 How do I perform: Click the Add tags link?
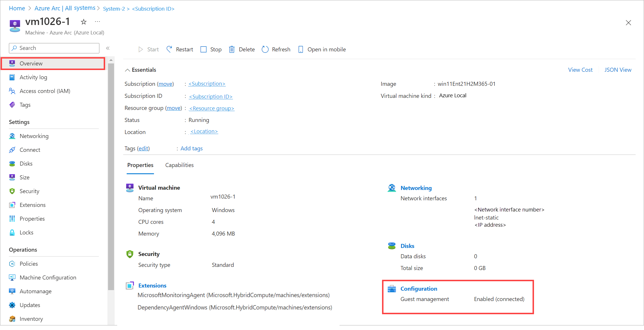coord(191,148)
